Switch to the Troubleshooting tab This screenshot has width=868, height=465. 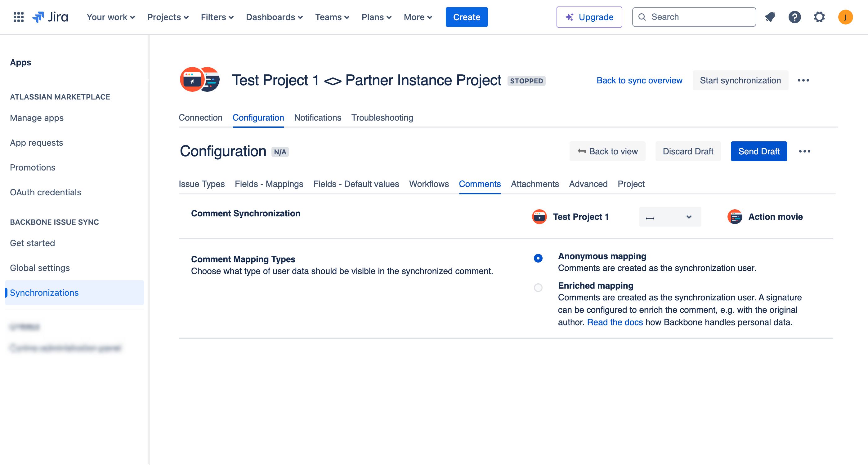tap(382, 117)
